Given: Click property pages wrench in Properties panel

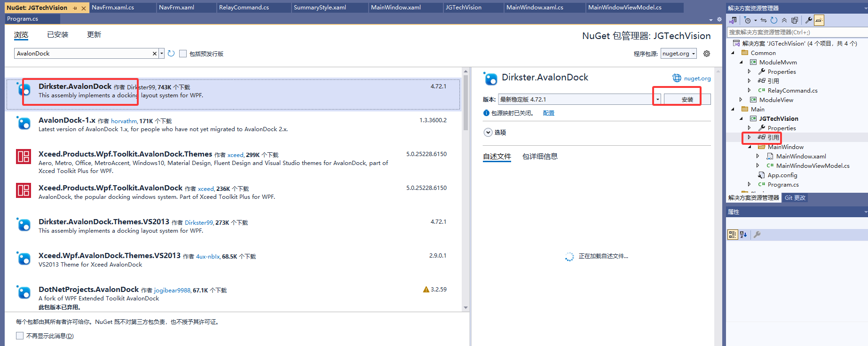Looking at the screenshot, I should 757,235.
